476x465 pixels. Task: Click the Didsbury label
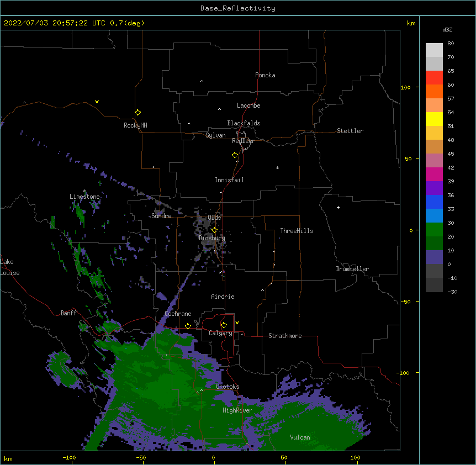211,238
